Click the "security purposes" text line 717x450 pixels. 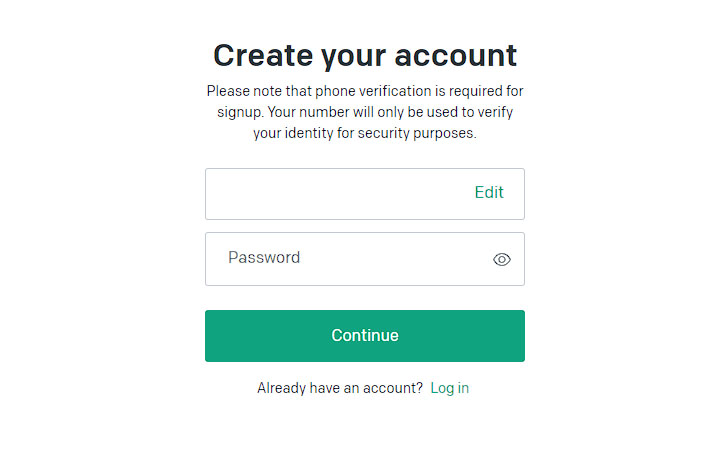[365, 133]
